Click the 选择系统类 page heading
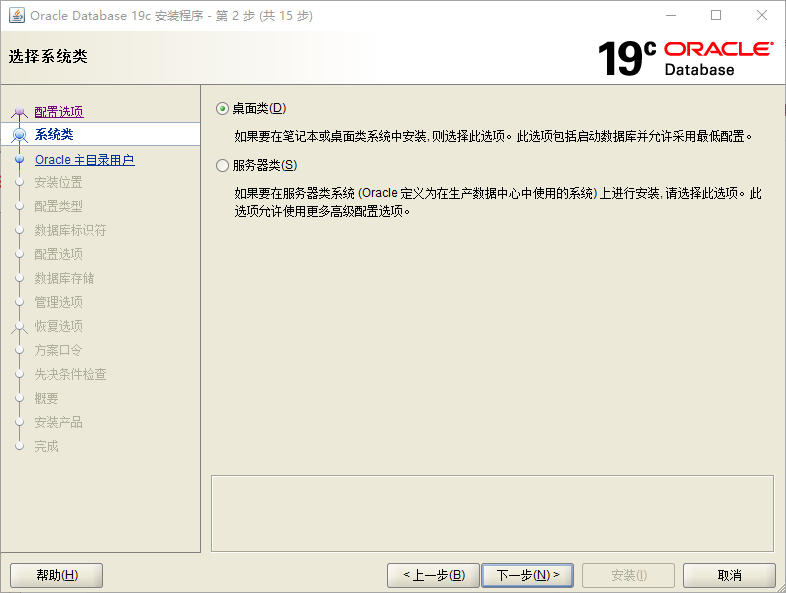Viewport: 786px width, 593px height. pyautogui.click(x=48, y=56)
